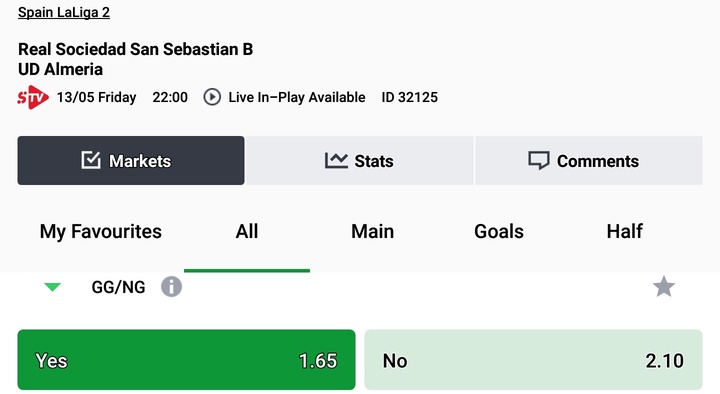This screenshot has height=394, width=720.
Task: Select the No 2.10 odds
Action: [534, 360]
